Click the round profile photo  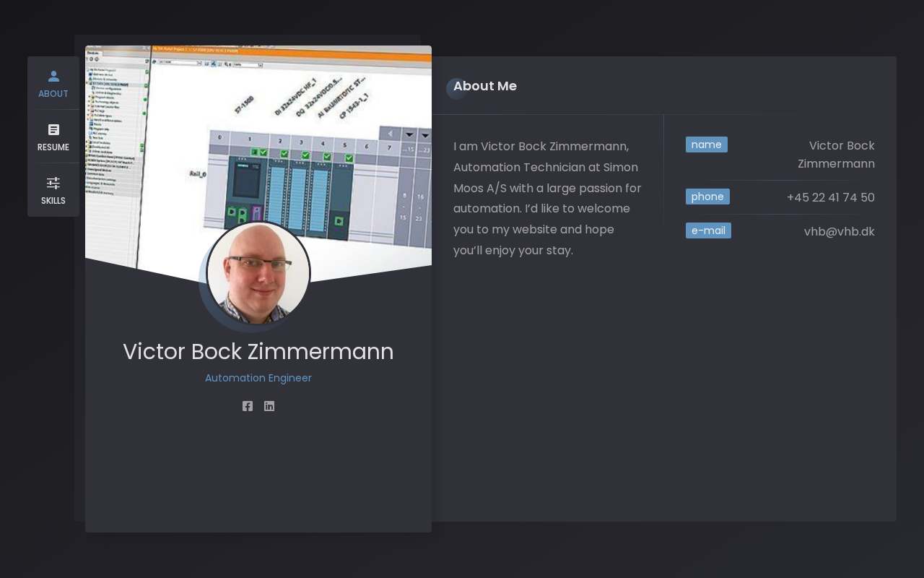[x=258, y=273]
